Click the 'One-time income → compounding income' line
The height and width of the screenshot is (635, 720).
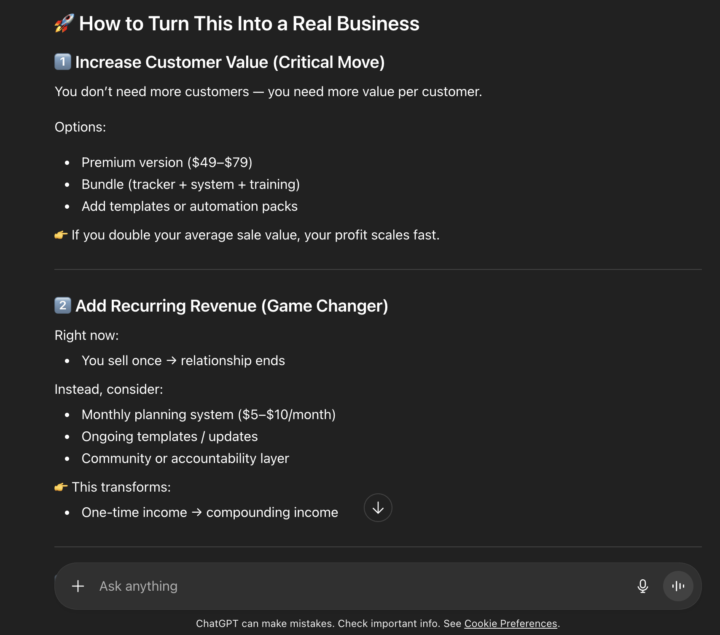coord(210,512)
